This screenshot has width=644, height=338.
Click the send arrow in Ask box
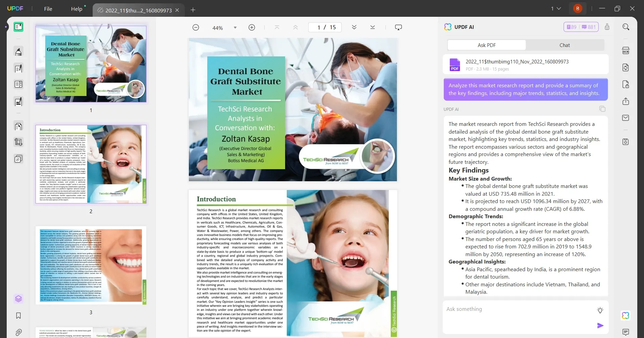(x=600, y=325)
